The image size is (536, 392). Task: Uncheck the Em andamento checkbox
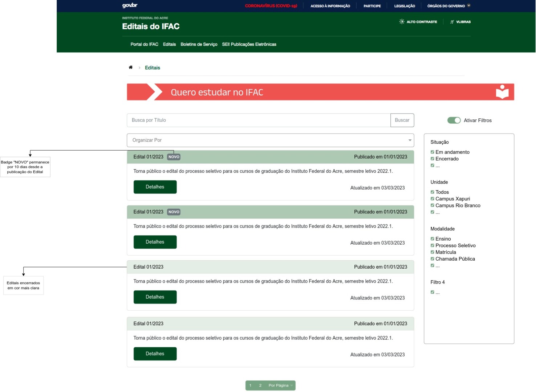tap(433, 152)
